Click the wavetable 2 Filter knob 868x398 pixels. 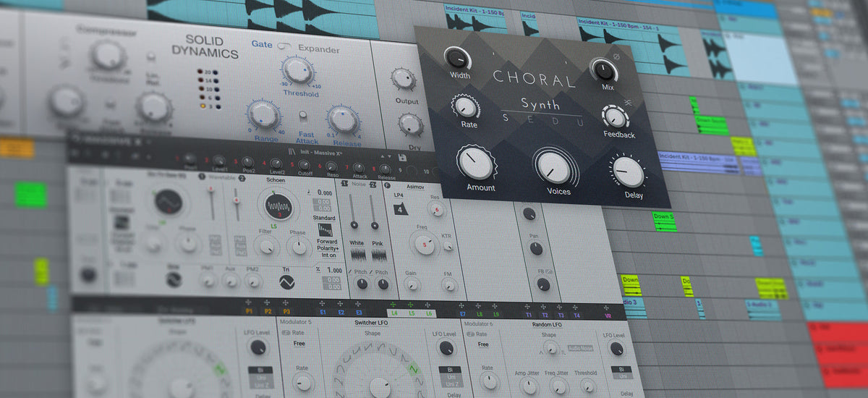tap(267, 247)
